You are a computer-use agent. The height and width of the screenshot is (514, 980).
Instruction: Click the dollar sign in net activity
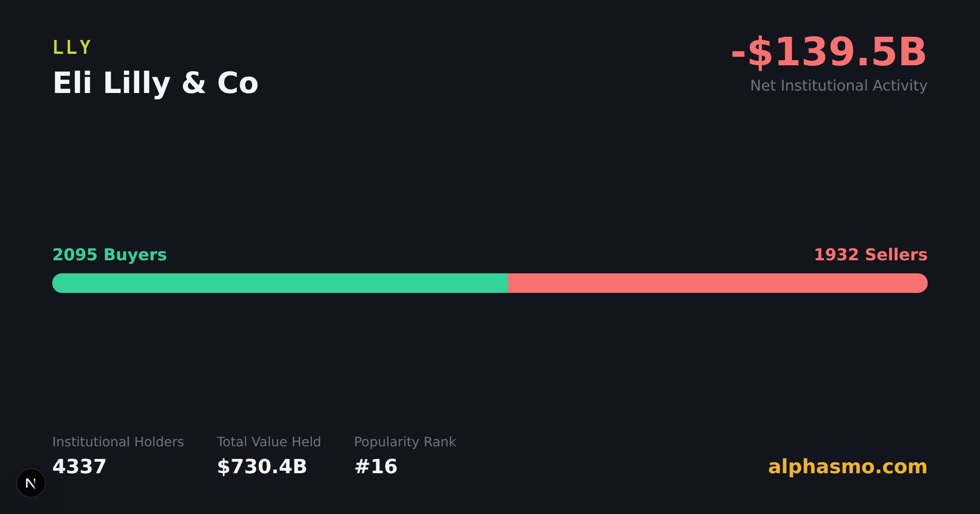point(760,53)
